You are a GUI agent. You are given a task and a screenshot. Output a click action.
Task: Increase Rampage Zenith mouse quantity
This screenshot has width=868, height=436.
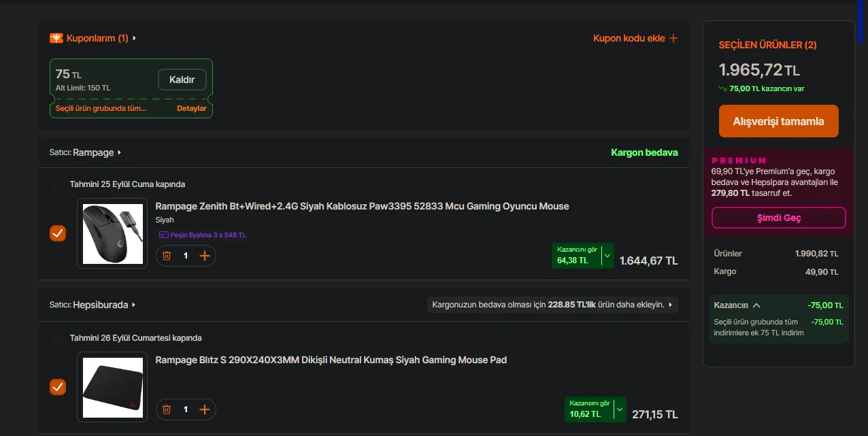click(x=205, y=256)
